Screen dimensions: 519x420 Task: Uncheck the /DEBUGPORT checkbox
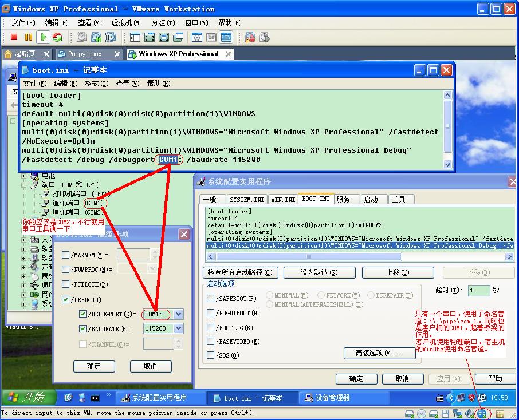(82, 314)
